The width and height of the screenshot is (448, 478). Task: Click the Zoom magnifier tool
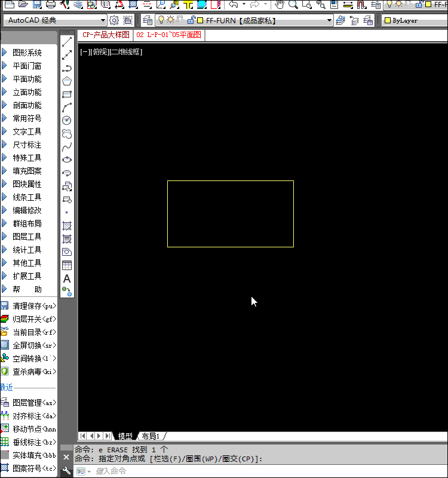[x=293, y=4]
